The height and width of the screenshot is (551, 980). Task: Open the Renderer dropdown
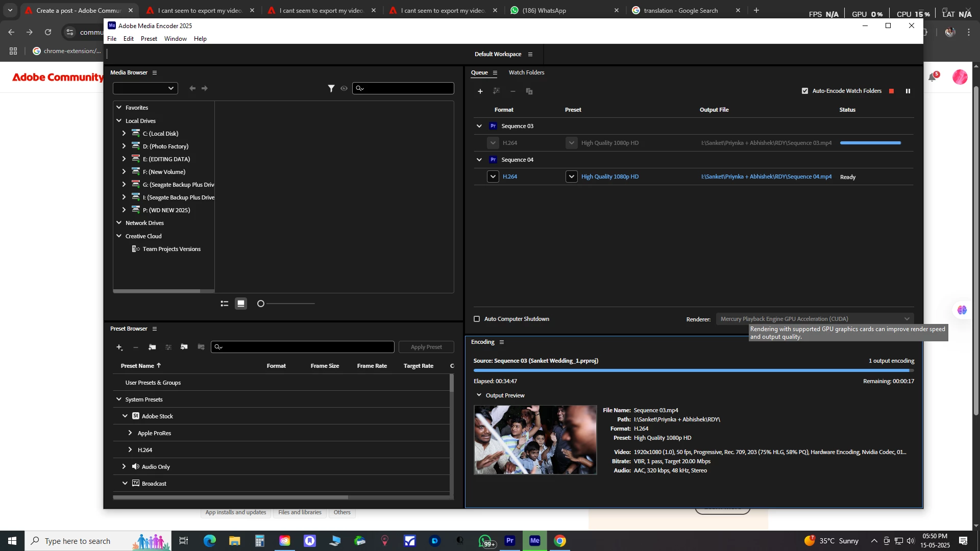[815, 319]
